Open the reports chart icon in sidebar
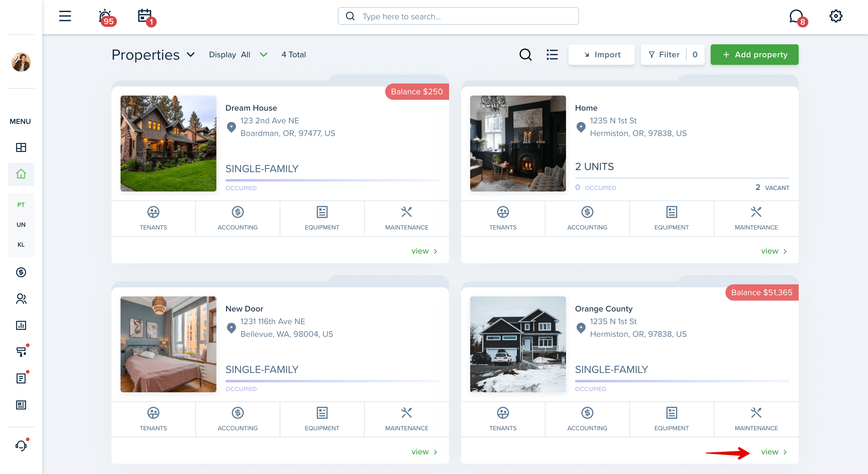The image size is (868, 474). (21, 325)
